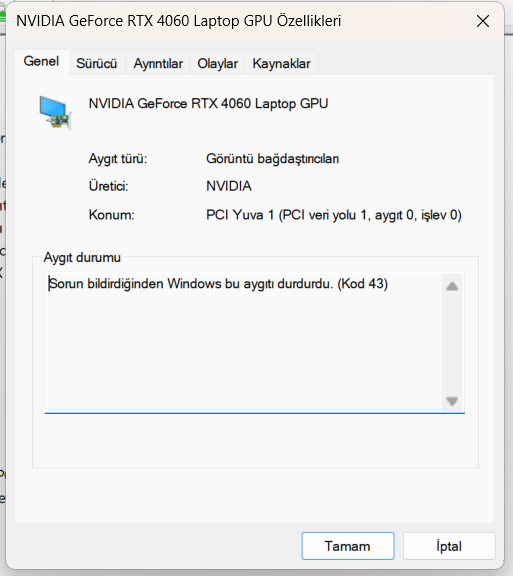
Task: Click the Aygıt türü label
Action: tap(118, 159)
